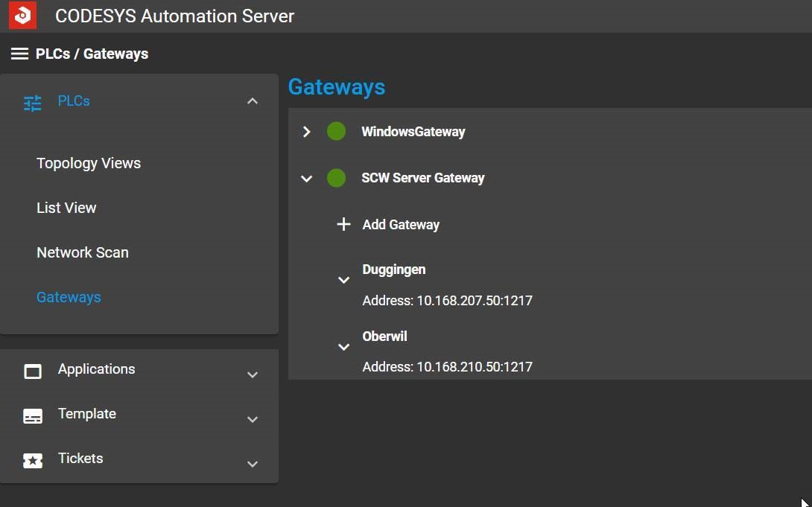
Task: Click the Tickets menu label
Action: click(80, 458)
